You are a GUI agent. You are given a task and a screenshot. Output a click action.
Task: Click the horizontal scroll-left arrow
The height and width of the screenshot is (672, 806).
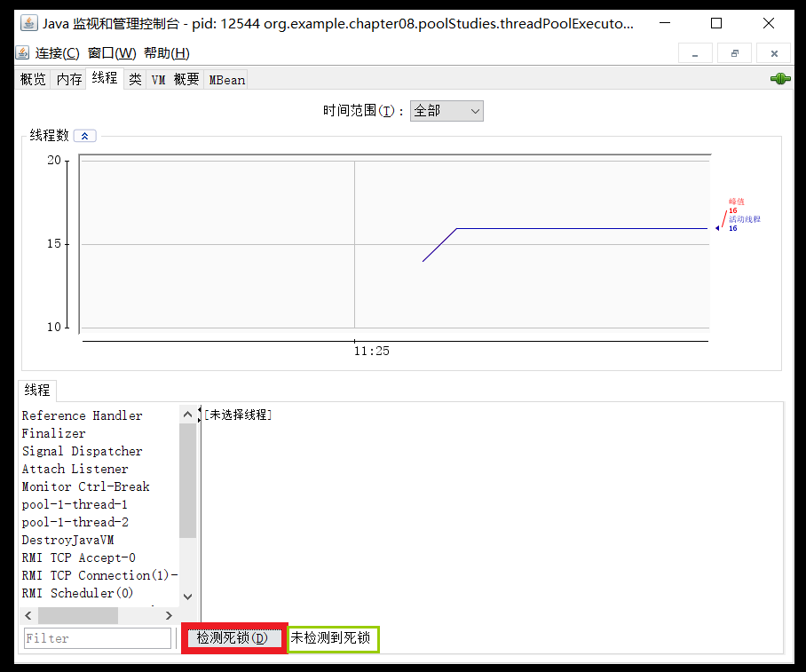(28, 615)
